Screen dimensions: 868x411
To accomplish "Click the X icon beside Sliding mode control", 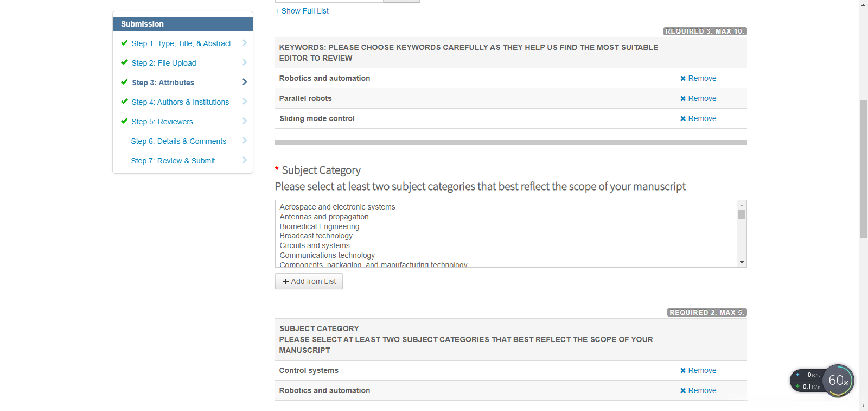I will point(683,119).
